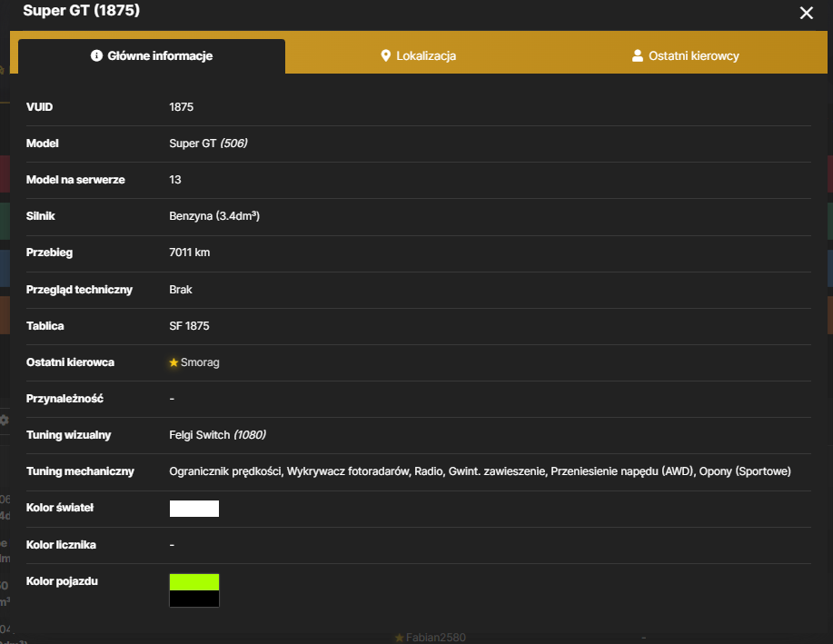This screenshot has width=833, height=644.
Task: Open the Ostatni kierowcy tab
Action: (x=685, y=55)
